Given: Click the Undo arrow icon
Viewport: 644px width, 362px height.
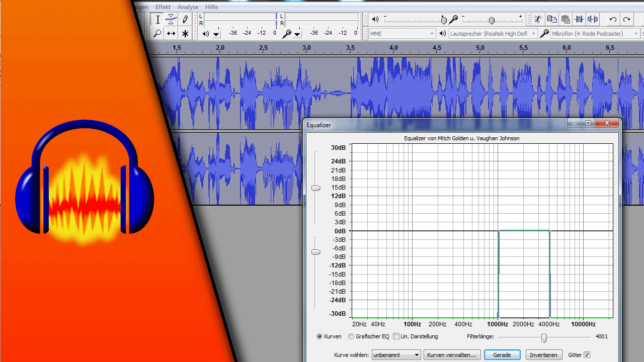Looking at the screenshot, I should pos(613,20).
